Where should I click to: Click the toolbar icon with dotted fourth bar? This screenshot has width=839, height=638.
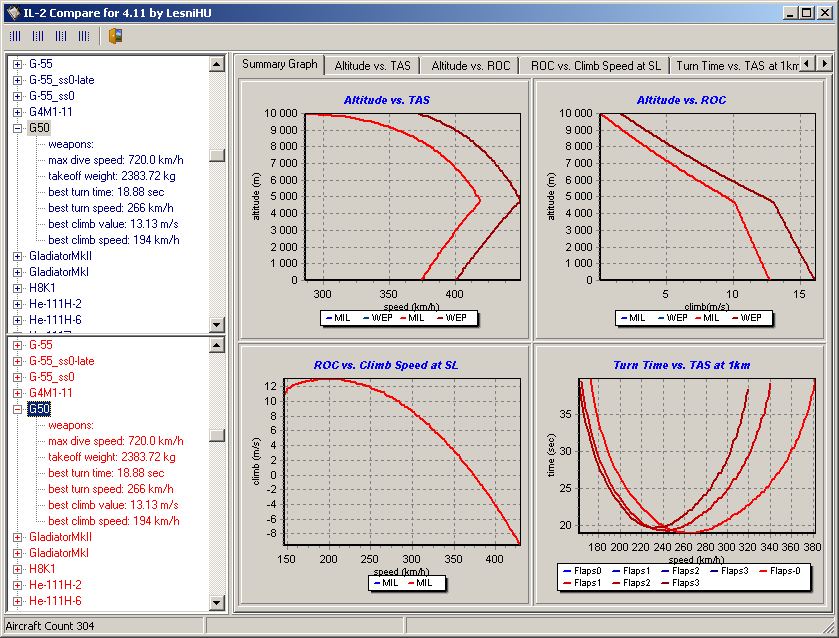click(84, 36)
